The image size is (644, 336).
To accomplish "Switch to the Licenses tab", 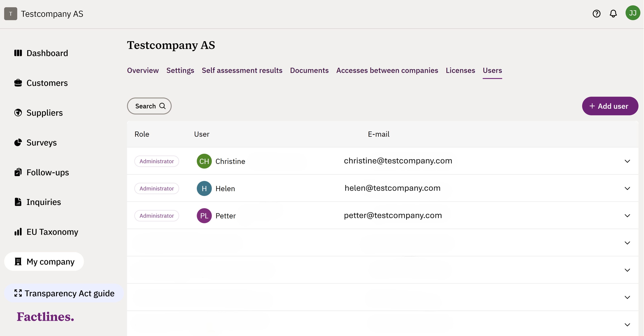I will pos(460,70).
